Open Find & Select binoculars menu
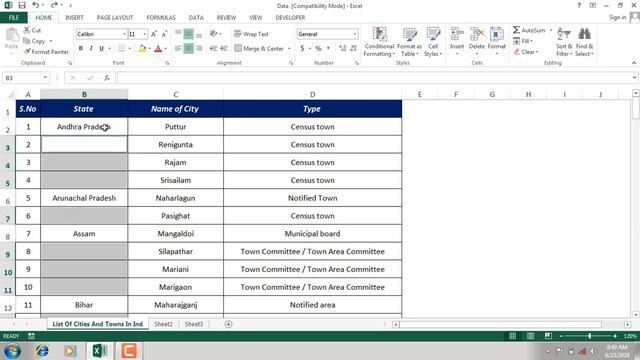 pos(584,42)
